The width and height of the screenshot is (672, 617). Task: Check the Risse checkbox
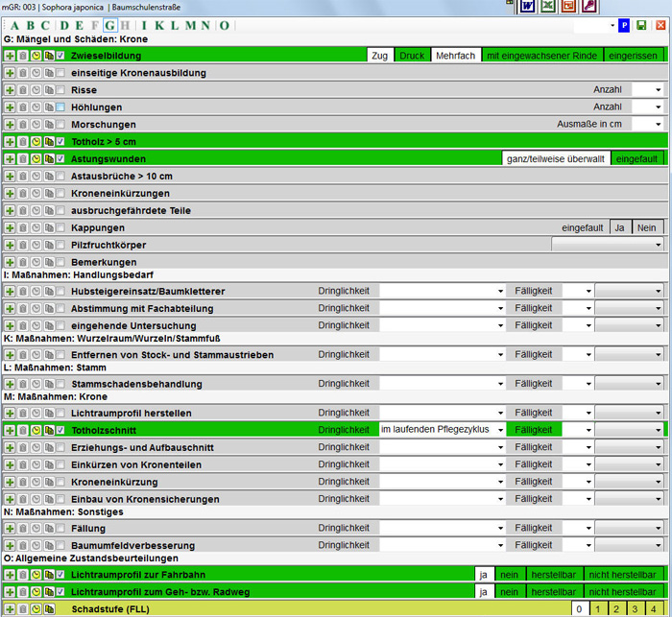tap(60, 90)
